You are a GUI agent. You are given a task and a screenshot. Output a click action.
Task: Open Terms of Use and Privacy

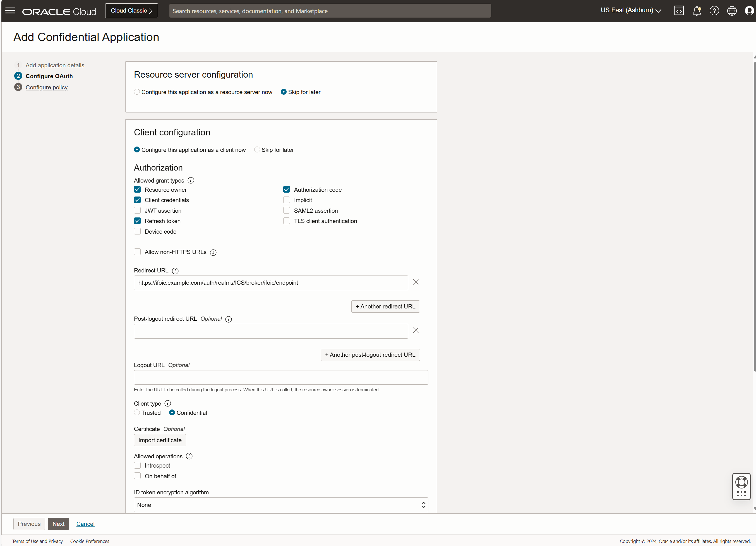coord(37,541)
